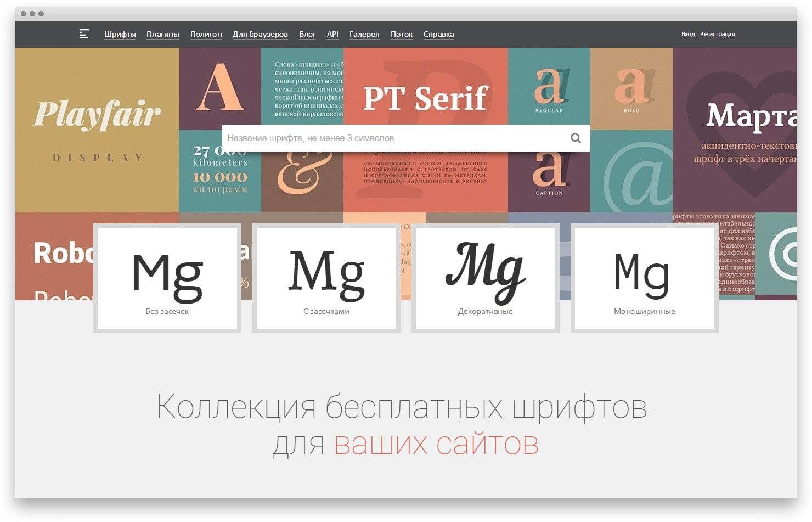Click the Регистрация sign-up link
This screenshot has height=522, width=812.
click(x=718, y=34)
